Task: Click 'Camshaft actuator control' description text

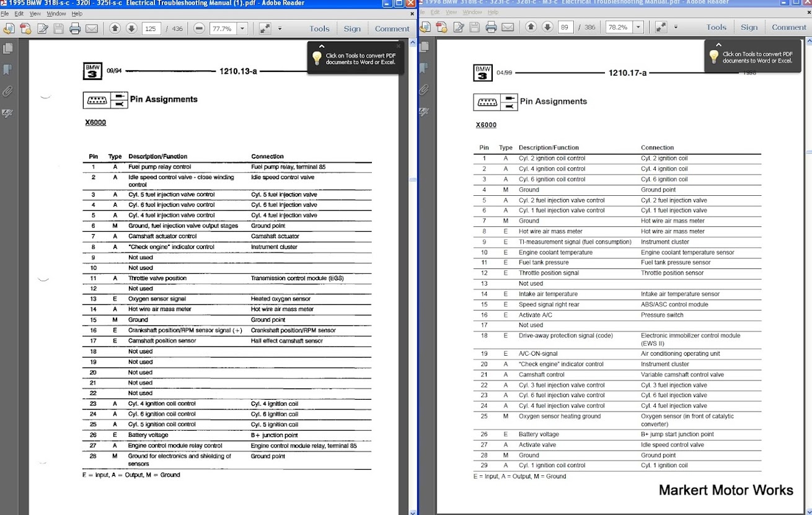Action: pyautogui.click(x=162, y=236)
